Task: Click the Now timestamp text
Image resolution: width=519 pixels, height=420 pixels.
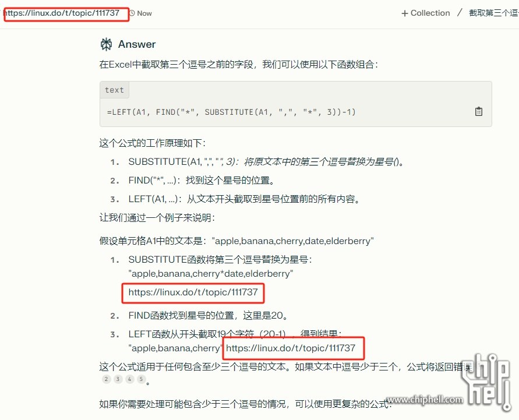Action: point(144,13)
